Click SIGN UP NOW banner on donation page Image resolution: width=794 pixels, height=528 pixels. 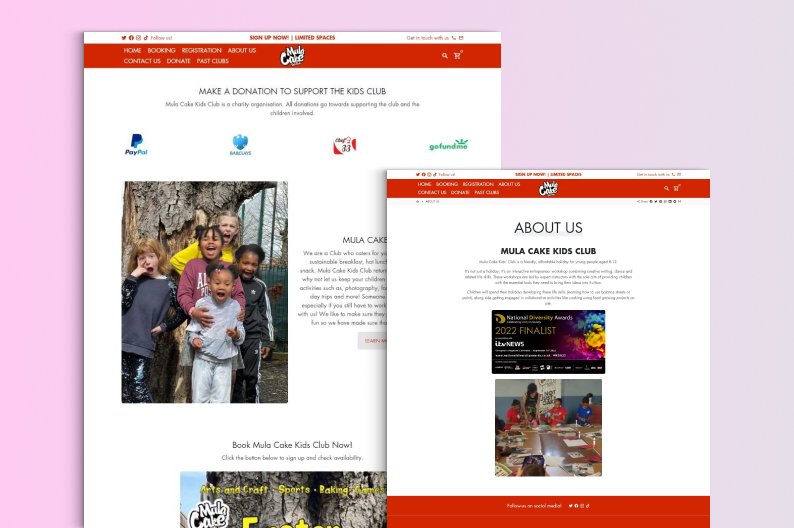tap(291, 37)
